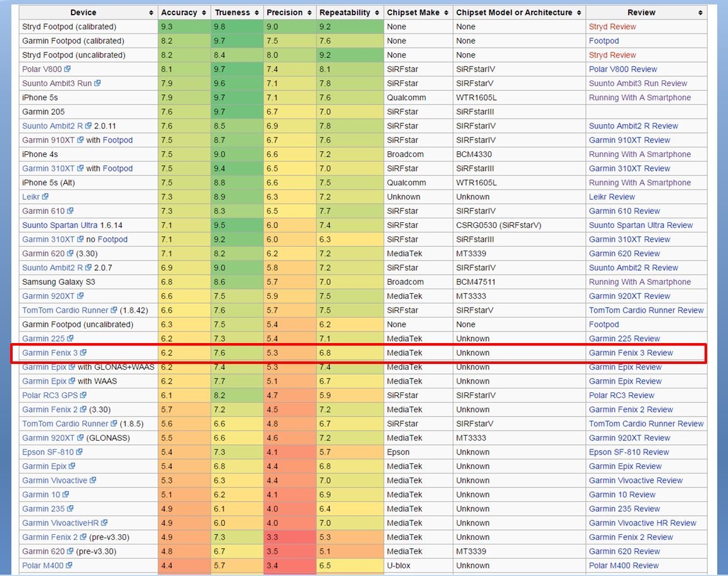Sort by Chipset Model or Architecture arrows
This screenshot has width=728, height=576.
(x=579, y=13)
